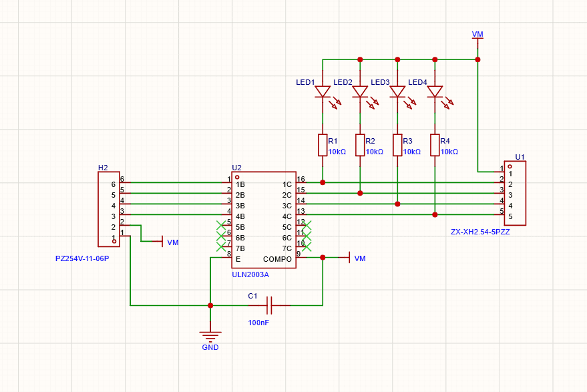
Task: Select the LED1 diode symbol
Action: pos(323,92)
